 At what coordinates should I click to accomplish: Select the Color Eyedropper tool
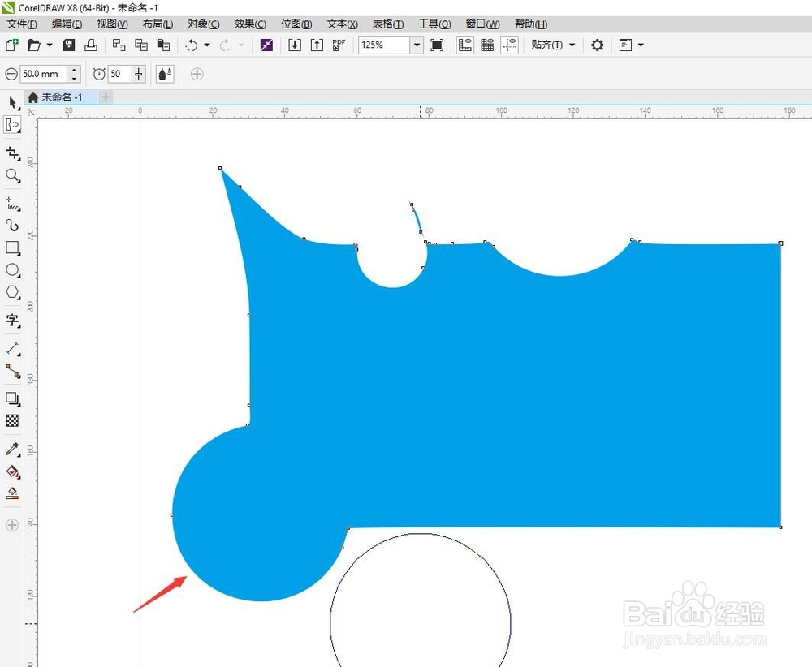pyautogui.click(x=12, y=449)
